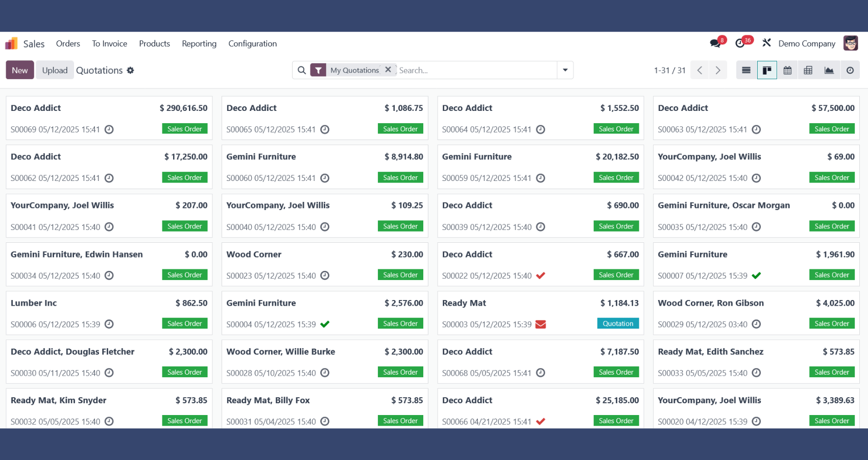Open the conversations messages icon

[715, 43]
